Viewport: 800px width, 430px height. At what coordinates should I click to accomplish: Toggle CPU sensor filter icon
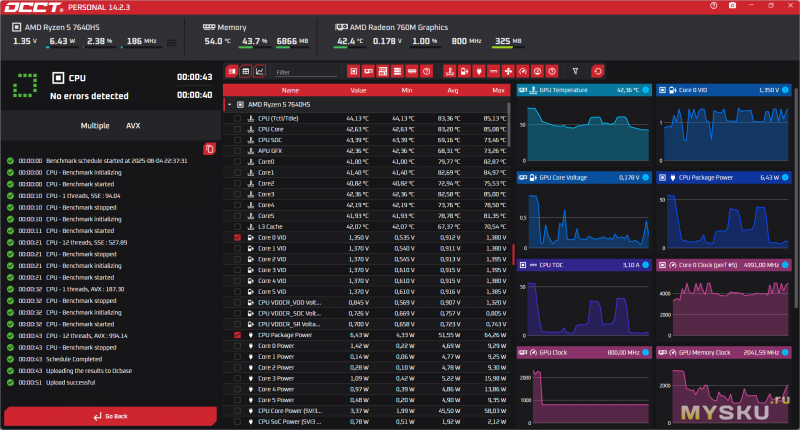point(353,71)
